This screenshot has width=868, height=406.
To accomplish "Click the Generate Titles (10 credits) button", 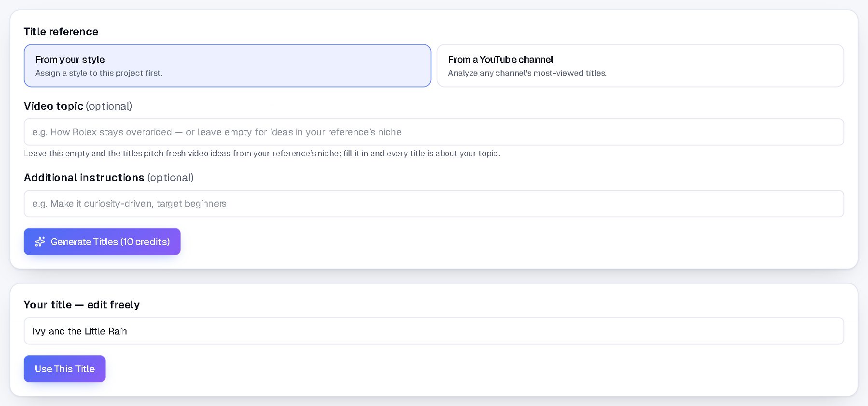I will [x=102, y=242].
